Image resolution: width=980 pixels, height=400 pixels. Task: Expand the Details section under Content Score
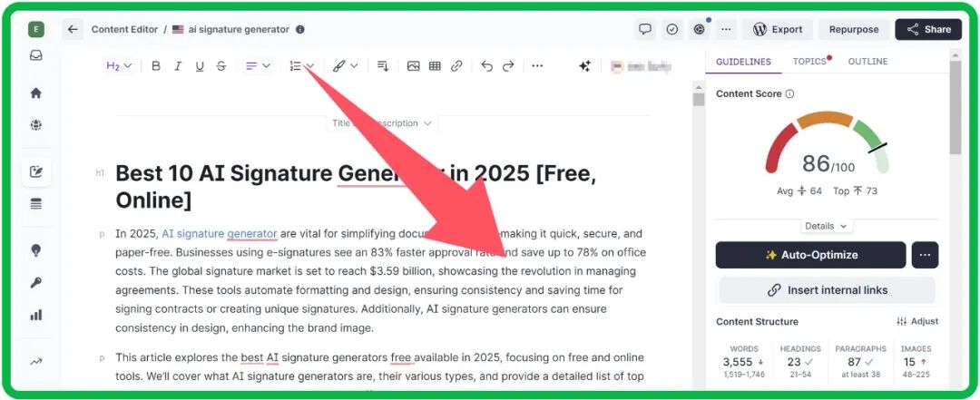pos(827,226)
